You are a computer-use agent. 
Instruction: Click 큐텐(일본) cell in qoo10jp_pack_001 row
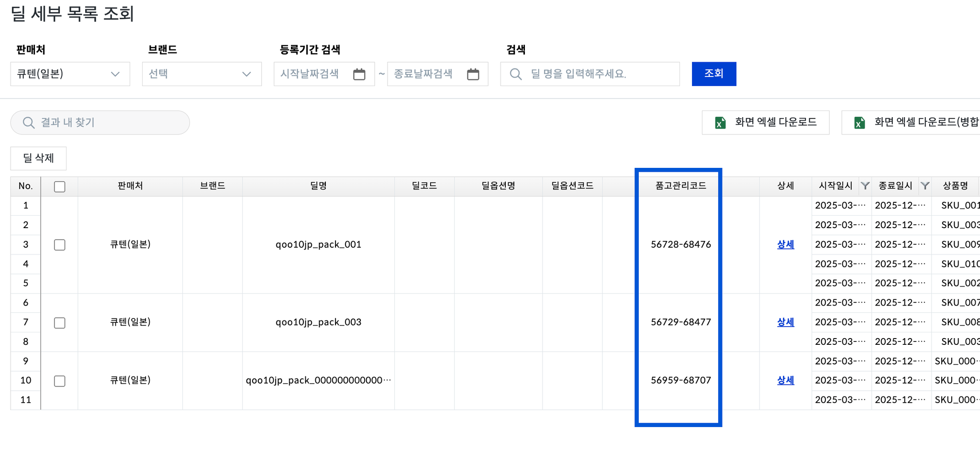pos(130,244)
